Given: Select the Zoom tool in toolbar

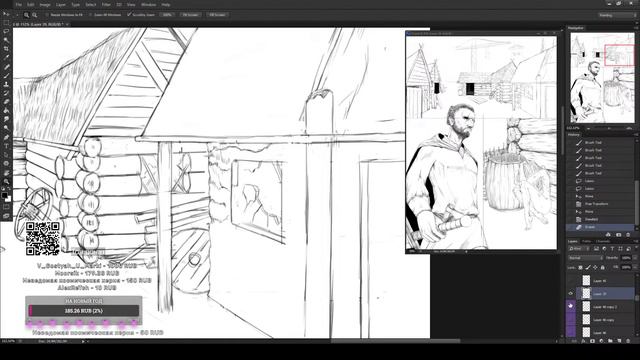Looking at the screenshot, I should tap(6, 182).
